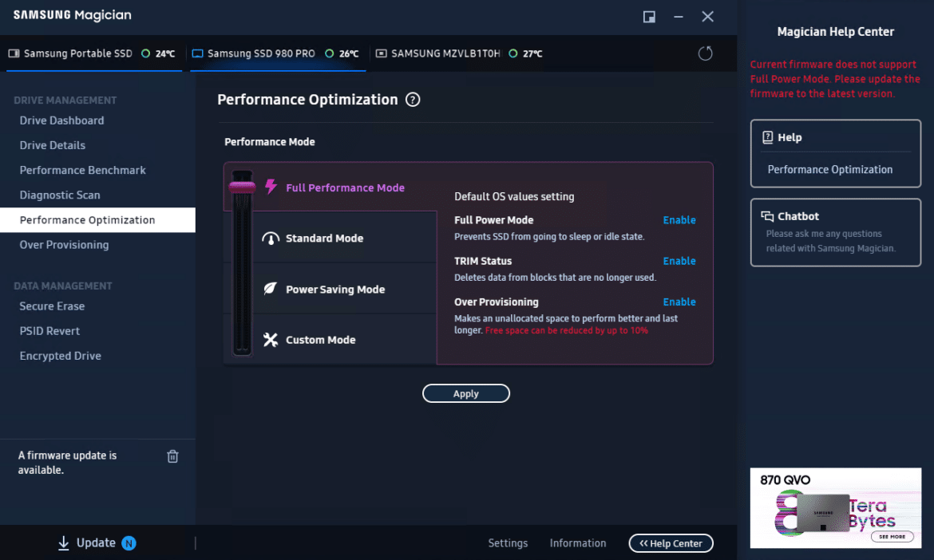Viewport: 934px width, 560px height.
Task: Open Encrypted Drive page
Action: pos(60,356)
